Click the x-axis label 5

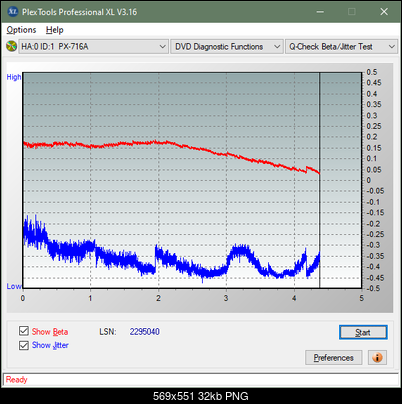(362, 298)
